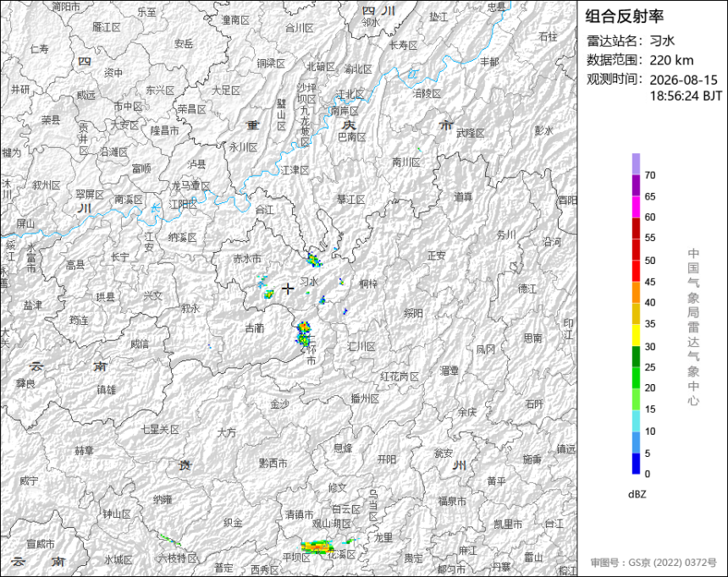Image resolution: width=728 pixels, height=577 pixels.
Task: Click the radar echo north of Xishui
Action: coord(314,260)
